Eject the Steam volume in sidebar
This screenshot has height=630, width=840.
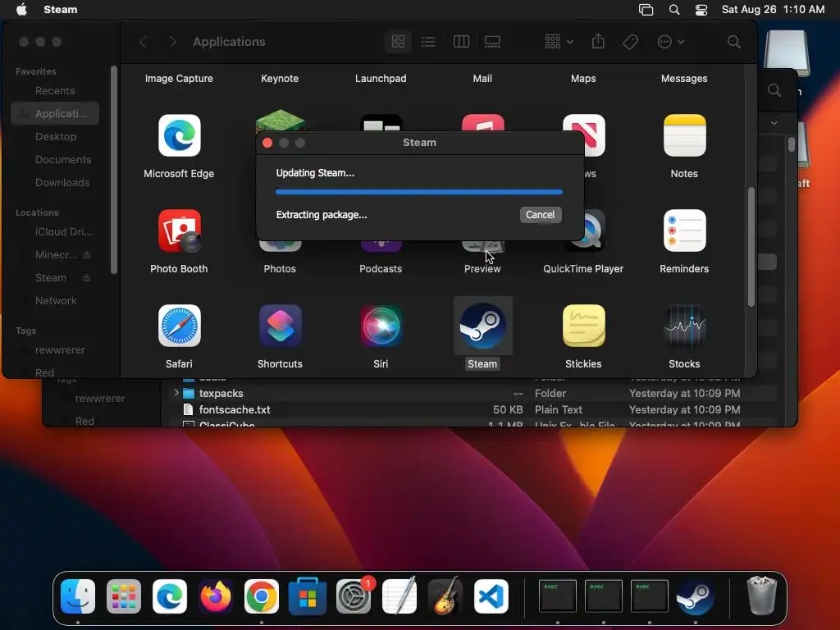click(x=87, y=277)
